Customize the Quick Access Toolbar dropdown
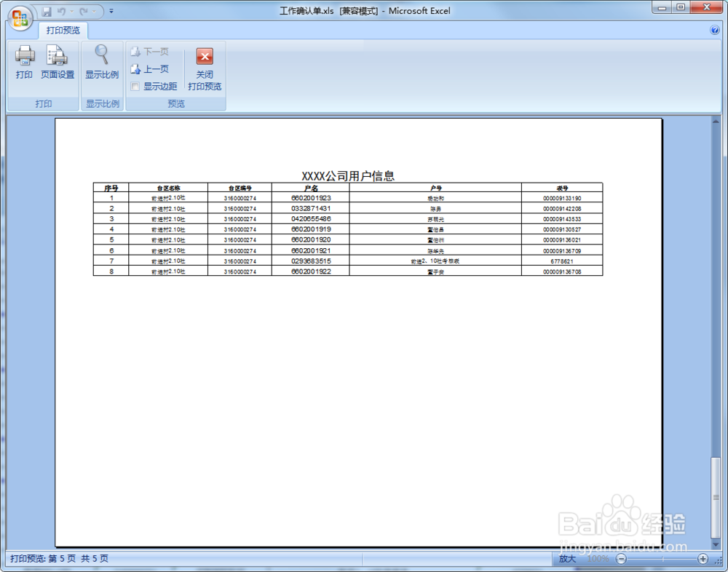The width and height of the screenshot is (728, 572). [111, 11]
